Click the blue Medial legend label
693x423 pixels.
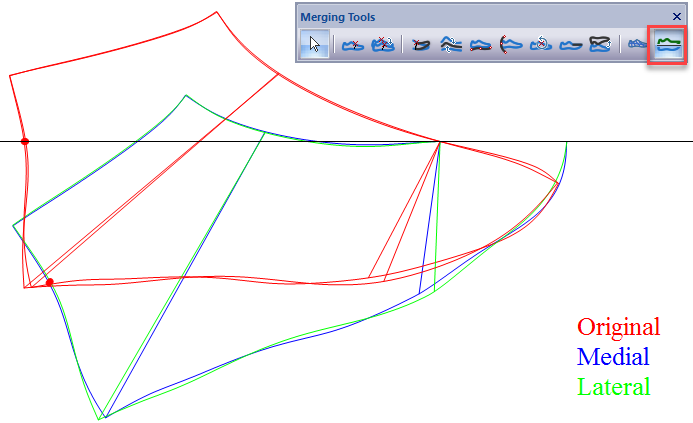[613, 356]
